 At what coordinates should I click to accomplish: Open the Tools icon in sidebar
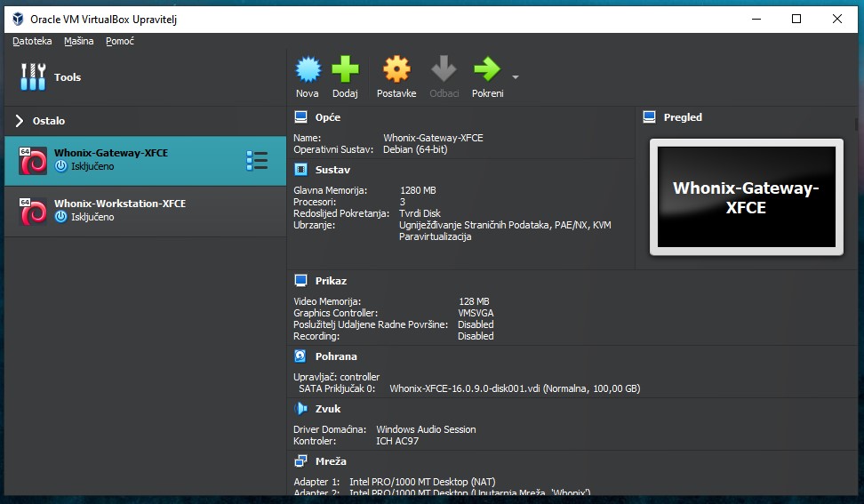(x=33, y=77)
